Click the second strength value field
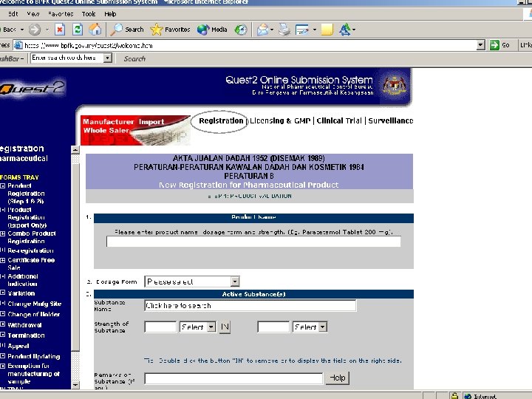Viewport: 532px width, 399px height. (273, 327)
